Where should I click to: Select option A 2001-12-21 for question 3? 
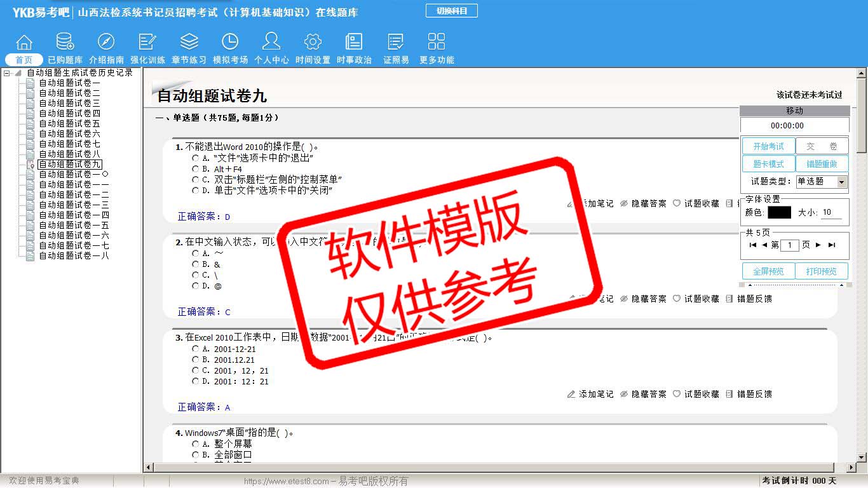[x=196, y=348]
